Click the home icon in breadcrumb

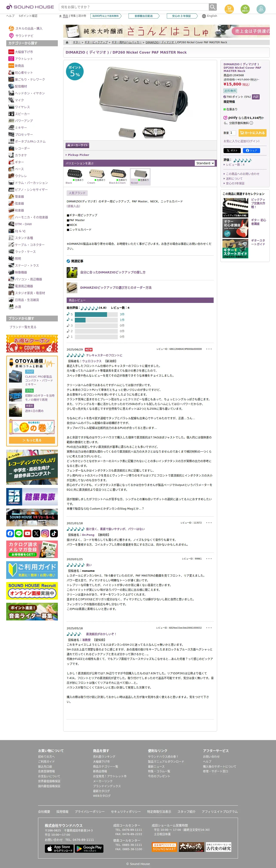(x=67, y=42)
